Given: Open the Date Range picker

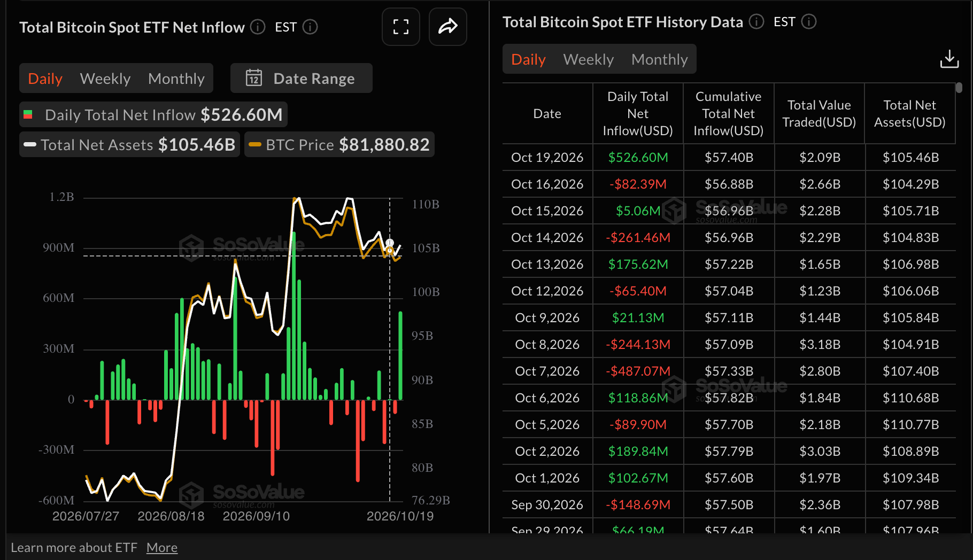Looking at the screenshot, I should [302, 78].
